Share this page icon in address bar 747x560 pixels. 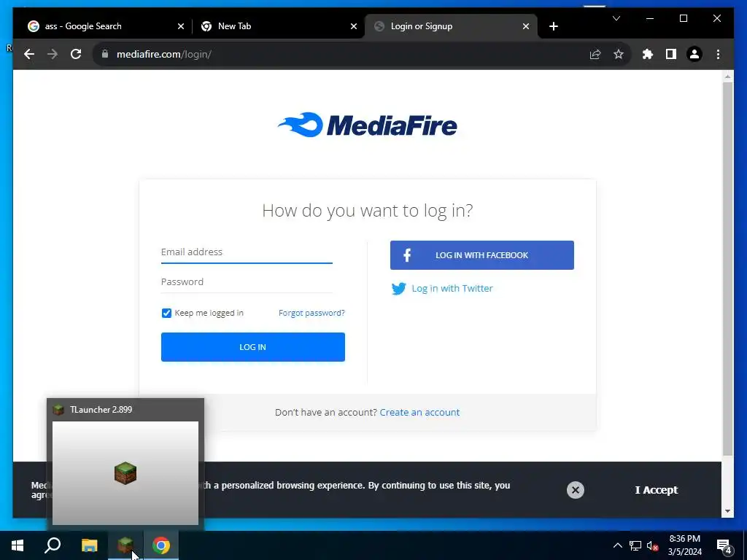(x=595, y=54)
